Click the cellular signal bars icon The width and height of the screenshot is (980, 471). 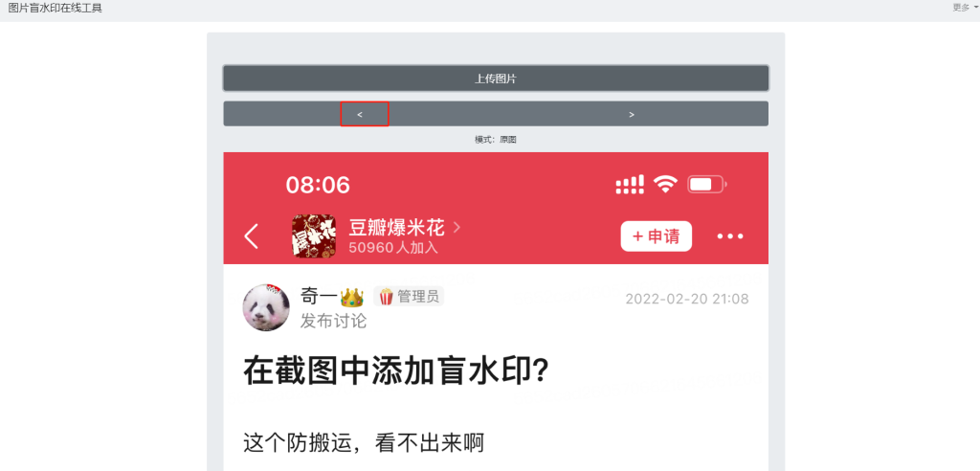[630, 185]
